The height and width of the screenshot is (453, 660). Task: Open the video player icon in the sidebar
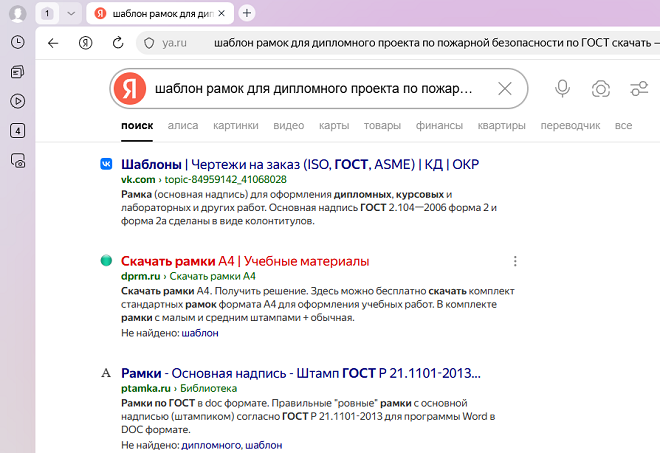point(18,101)
